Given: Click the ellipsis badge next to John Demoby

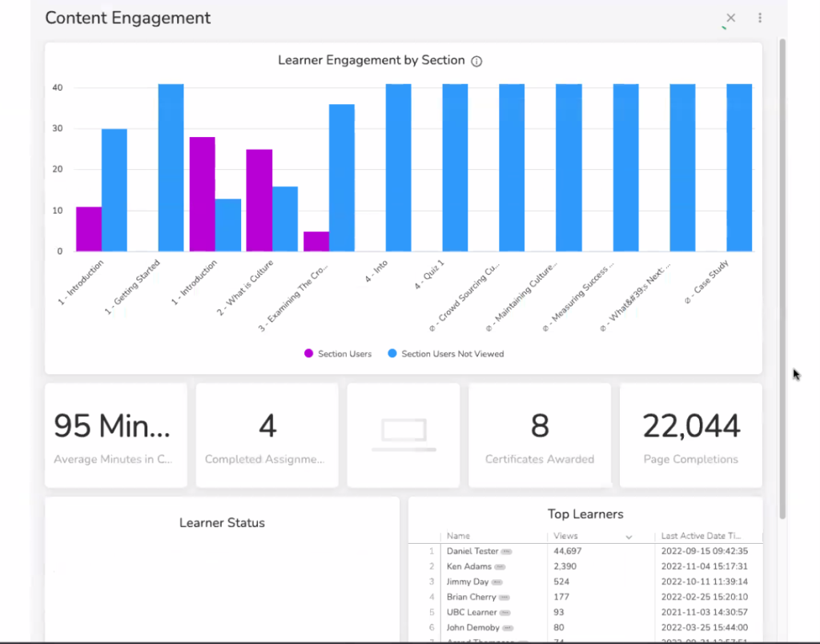Looking at the screenshot, I should pos(508,628).
